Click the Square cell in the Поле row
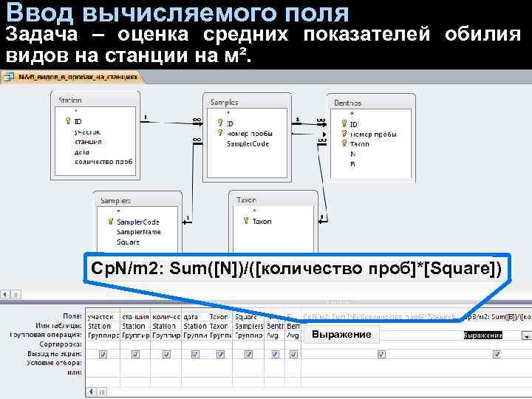The width and height of the screenshot is (532, 399). 248,316
